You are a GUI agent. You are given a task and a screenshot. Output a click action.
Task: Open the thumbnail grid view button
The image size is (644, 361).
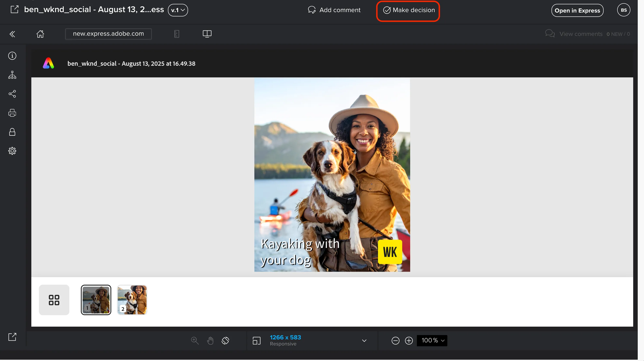click(54, 300)
